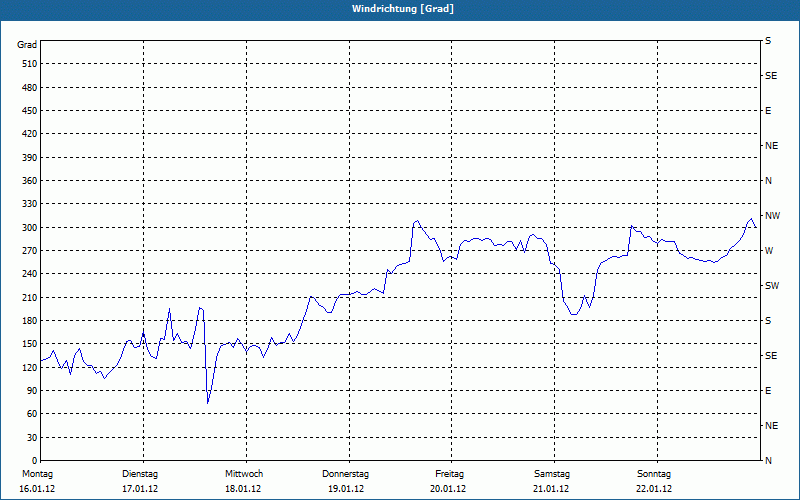This screenshot has width=800, height=500.
Task: Click the 90 axis value
Action: pos(32,391)
